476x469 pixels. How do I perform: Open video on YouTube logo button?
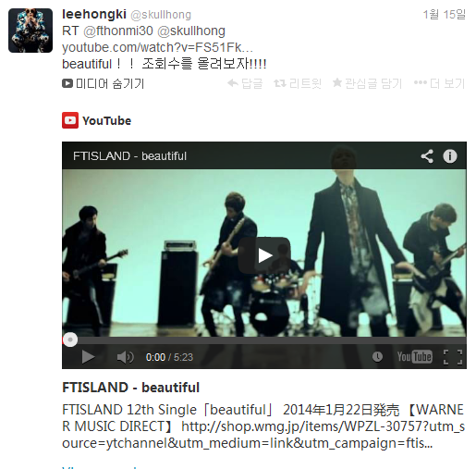[x=414, y=357]
